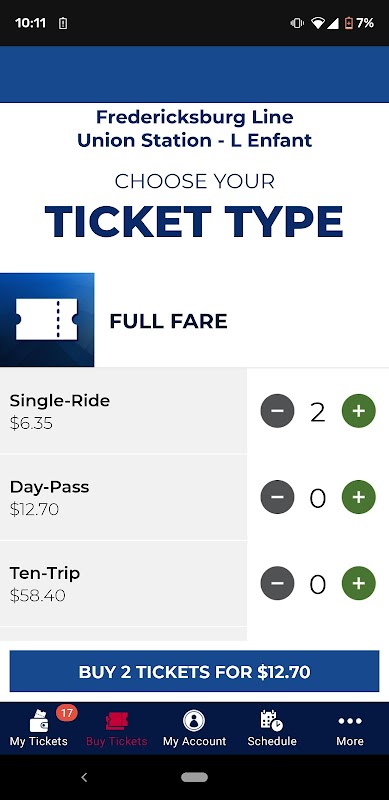Add a Ten-Trip ticket with plus button
389x800 pixels.
pos(358,583)
